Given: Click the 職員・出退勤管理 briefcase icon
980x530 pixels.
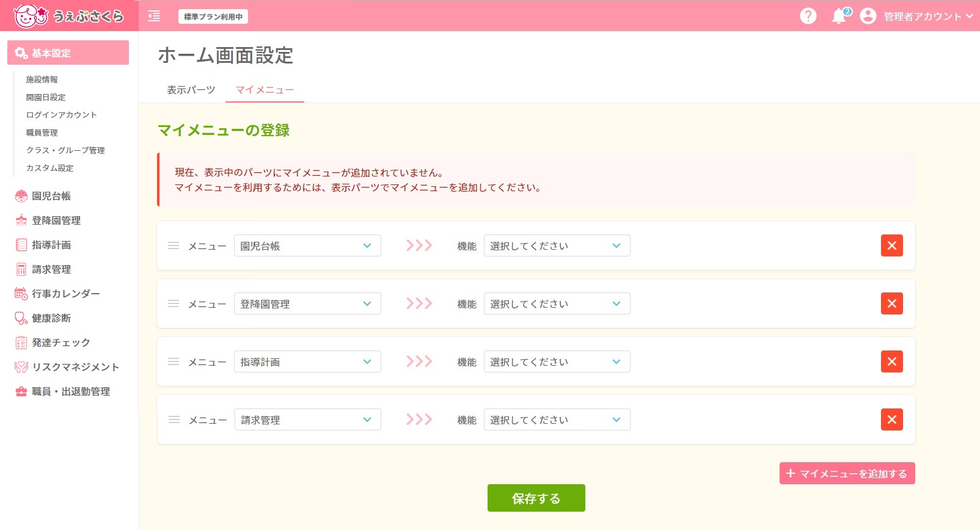Looking at the screenshot, I should click(21, 391).
